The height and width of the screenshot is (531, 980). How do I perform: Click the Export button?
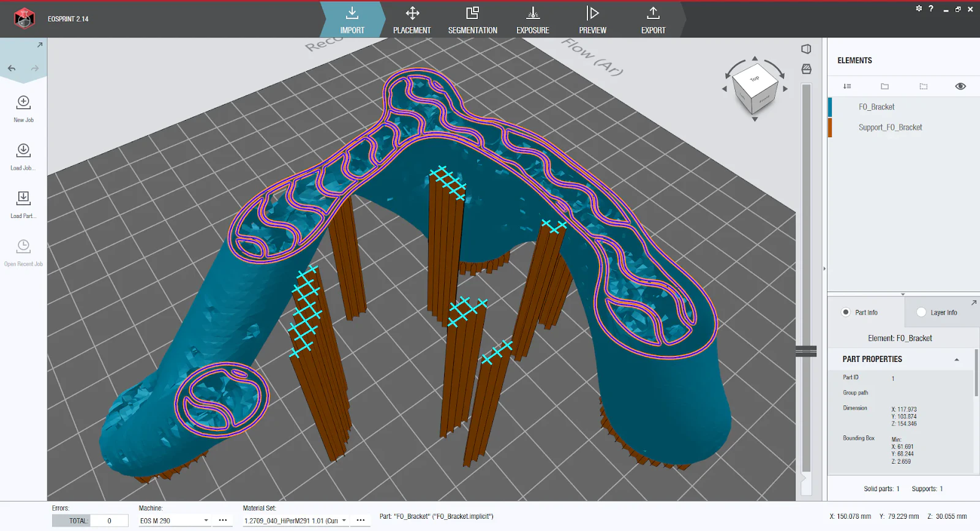(x=653, y=20)
